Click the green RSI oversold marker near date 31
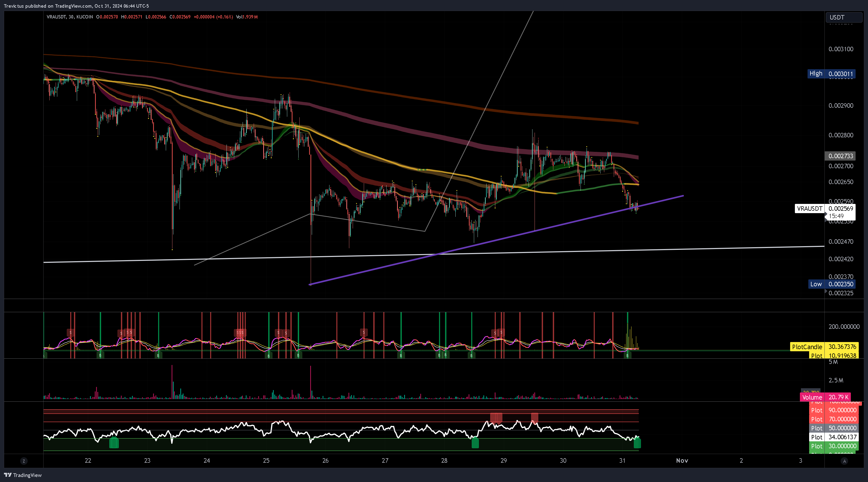 (x=637, y=443)
